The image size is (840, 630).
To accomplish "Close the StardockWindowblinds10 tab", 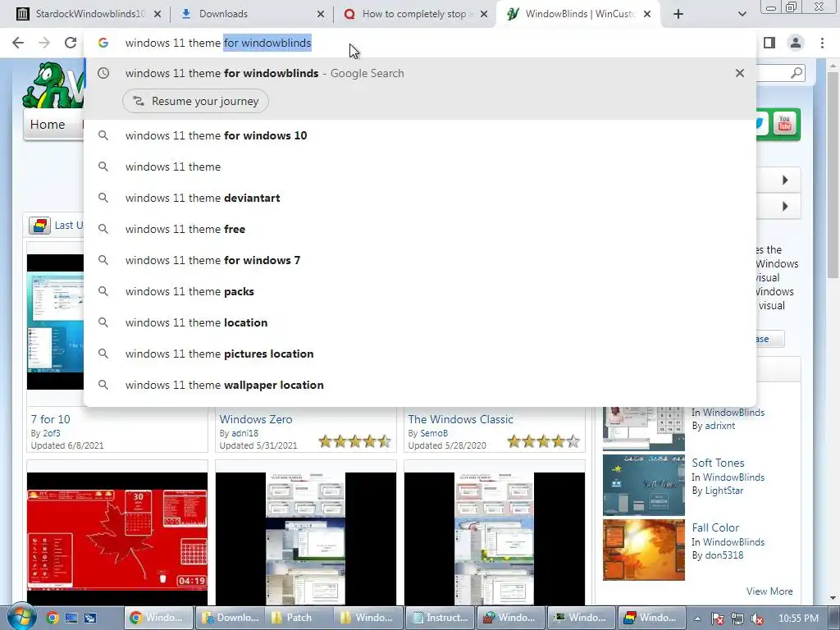I will point(157,14).
